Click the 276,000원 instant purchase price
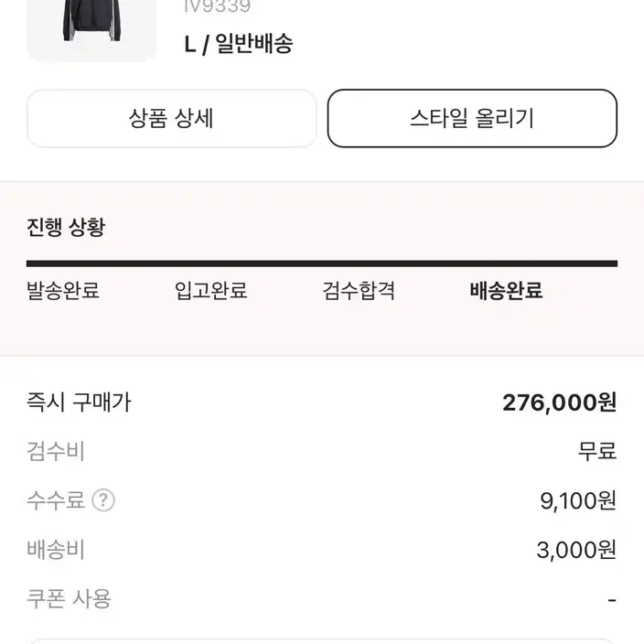Viewport: 644px width, 644px height. pyautogui.click(x=560, y=402)
